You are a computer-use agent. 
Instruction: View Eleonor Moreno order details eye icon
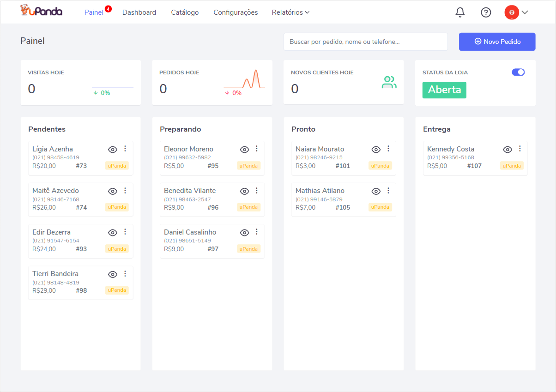coord(244,149)
